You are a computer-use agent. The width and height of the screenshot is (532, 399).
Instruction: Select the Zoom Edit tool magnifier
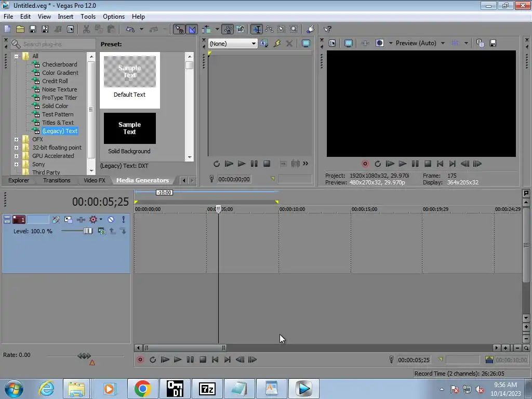294,29
